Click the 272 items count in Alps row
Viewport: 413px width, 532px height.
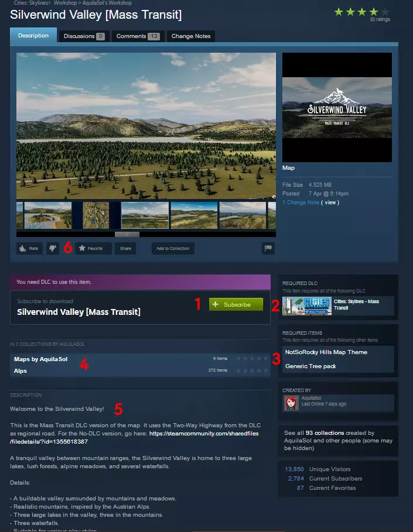point(218,370)
